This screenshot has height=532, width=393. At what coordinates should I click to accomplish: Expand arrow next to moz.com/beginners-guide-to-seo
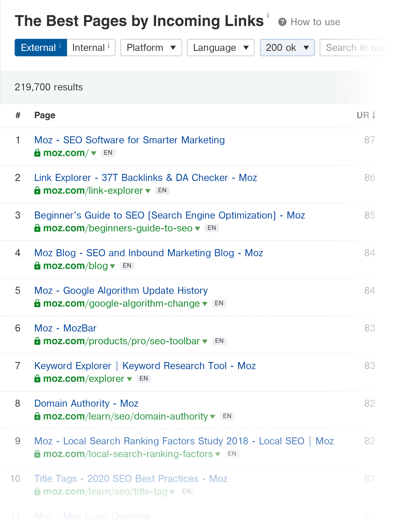pos(197,229)
